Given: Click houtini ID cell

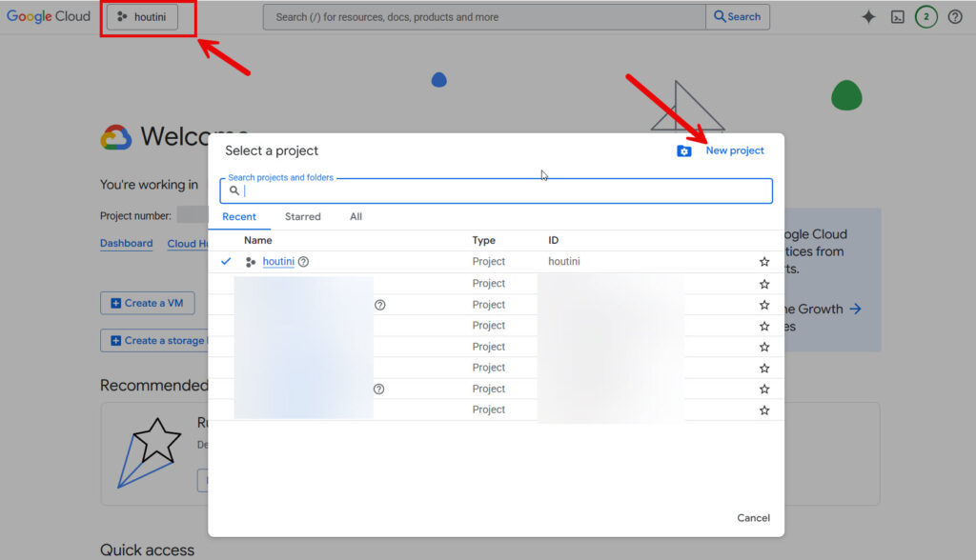Looking at the screenshot, I should (564, 261).
